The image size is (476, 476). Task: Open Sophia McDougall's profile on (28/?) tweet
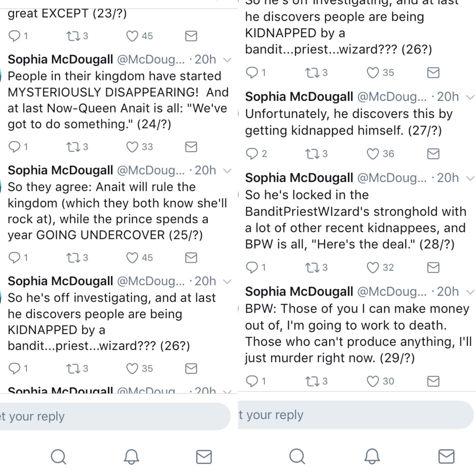[299, 178]
